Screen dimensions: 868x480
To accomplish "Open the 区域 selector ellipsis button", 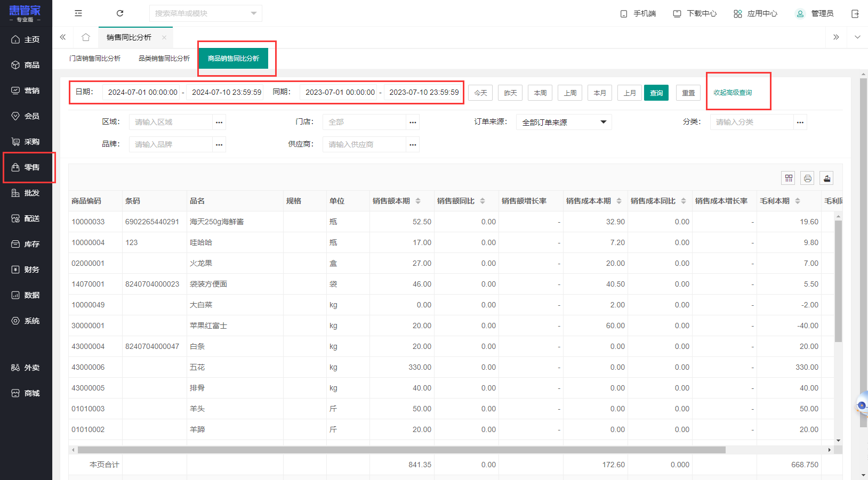I will (x=219, y=123).
